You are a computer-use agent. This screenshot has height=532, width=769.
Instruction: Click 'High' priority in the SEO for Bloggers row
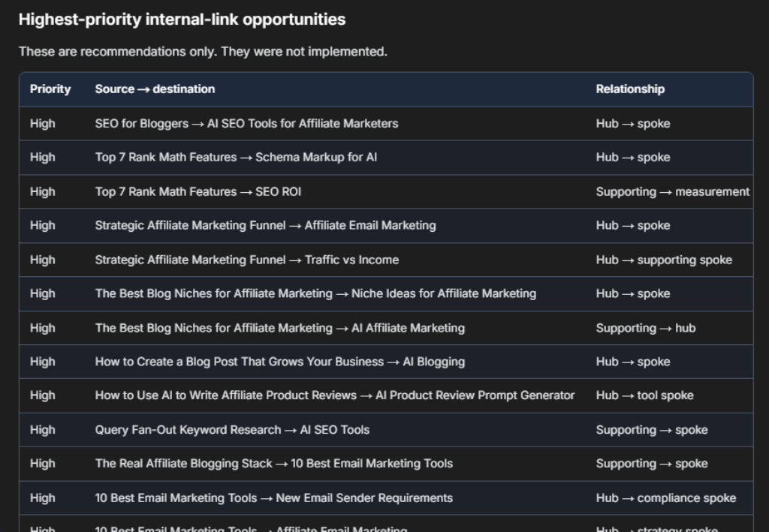tap(43, 124)
